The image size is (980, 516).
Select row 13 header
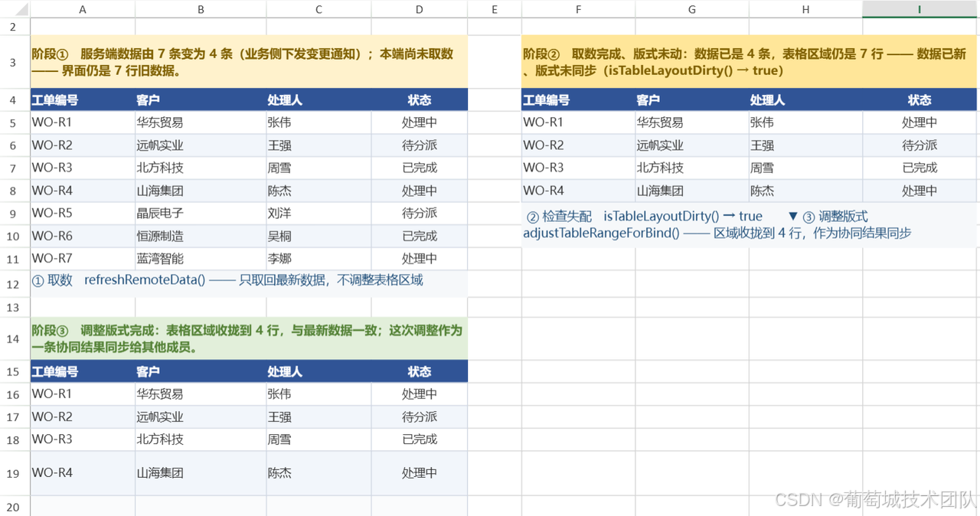(x=15, y=307)
